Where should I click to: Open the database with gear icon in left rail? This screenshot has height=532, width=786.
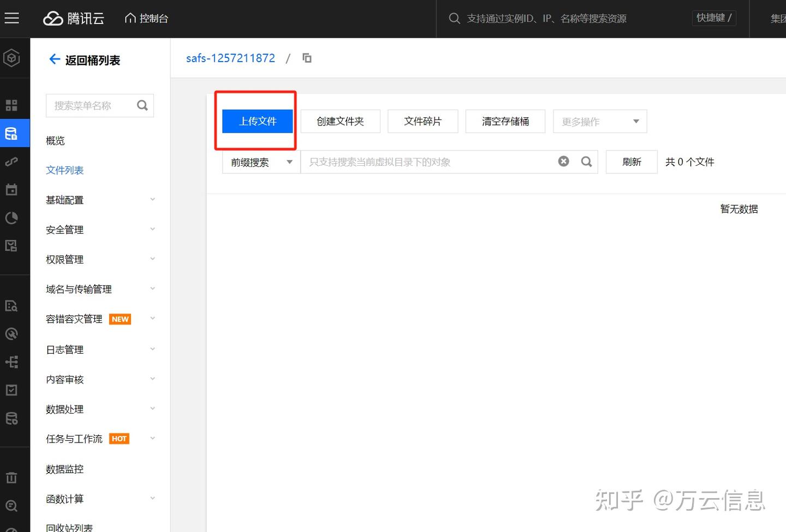(x=11, y=419)
